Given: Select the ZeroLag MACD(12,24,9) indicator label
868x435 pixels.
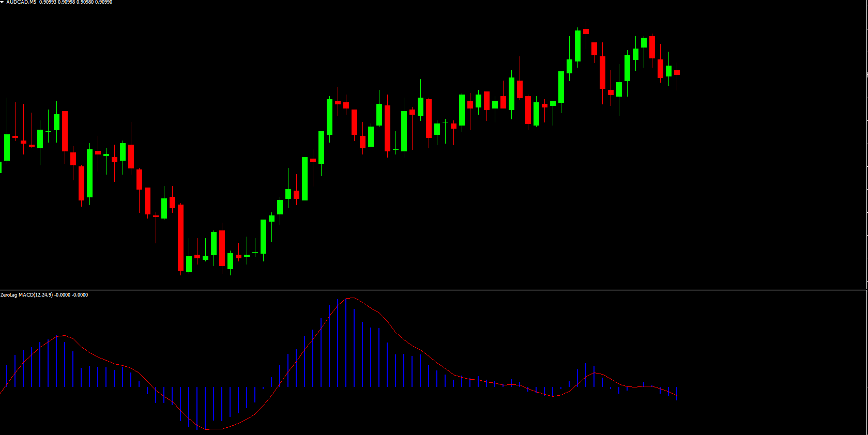Looking at the screenshot, I should tap(26, 295).
